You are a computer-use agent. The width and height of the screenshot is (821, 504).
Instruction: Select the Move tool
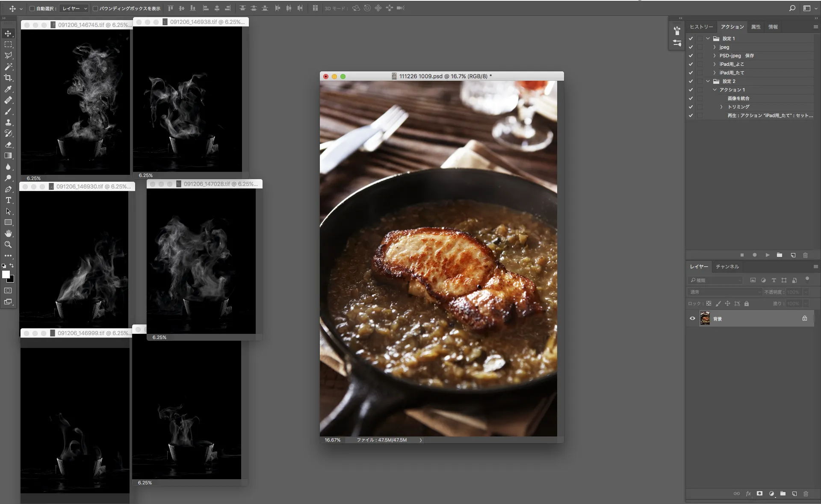[x=8, y=33]
